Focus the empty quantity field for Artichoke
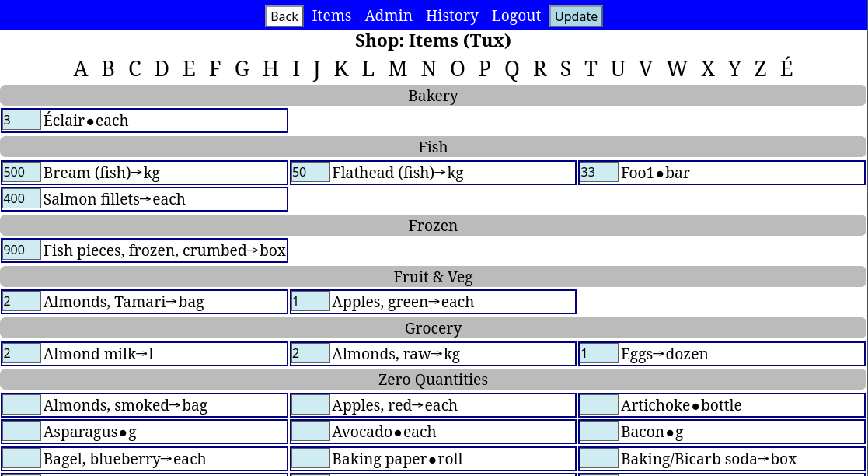 (599, 405)
